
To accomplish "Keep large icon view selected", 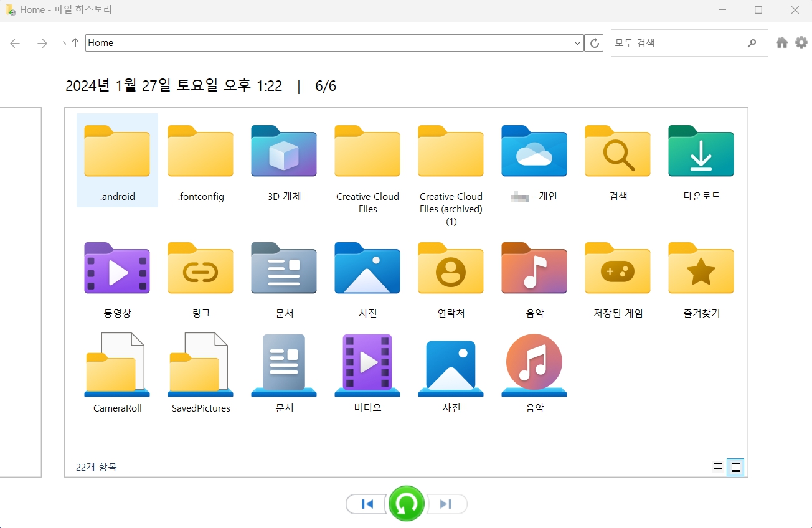I will coord(735,466).
